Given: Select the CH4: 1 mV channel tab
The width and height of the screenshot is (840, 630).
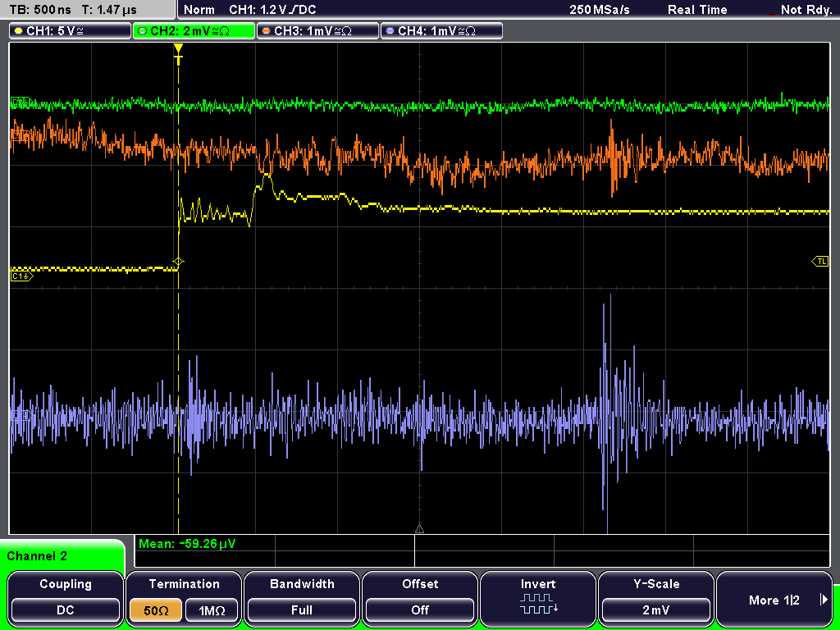Looking at the screenshot, I should [441, 31].
